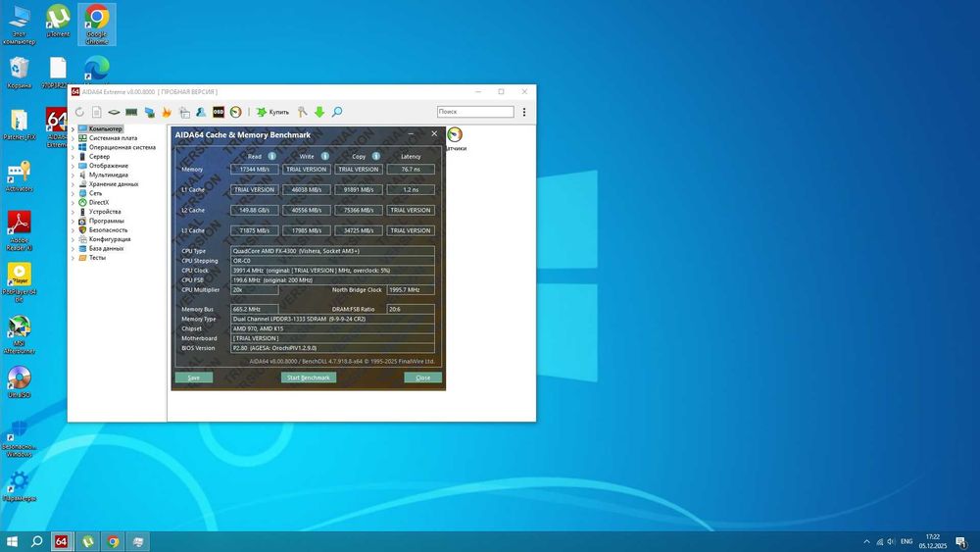Focus the Поиск search field
This screenshot has height=552, width=980.
tap(475, 111)
